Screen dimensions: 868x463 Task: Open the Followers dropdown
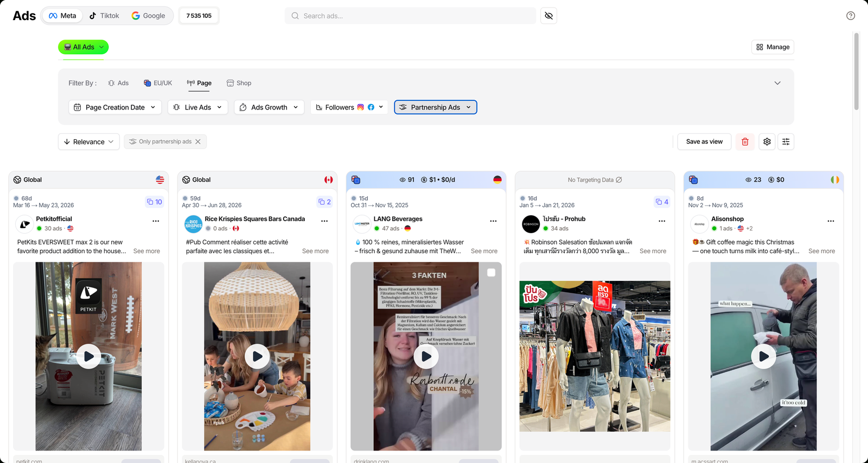[350, 107]
